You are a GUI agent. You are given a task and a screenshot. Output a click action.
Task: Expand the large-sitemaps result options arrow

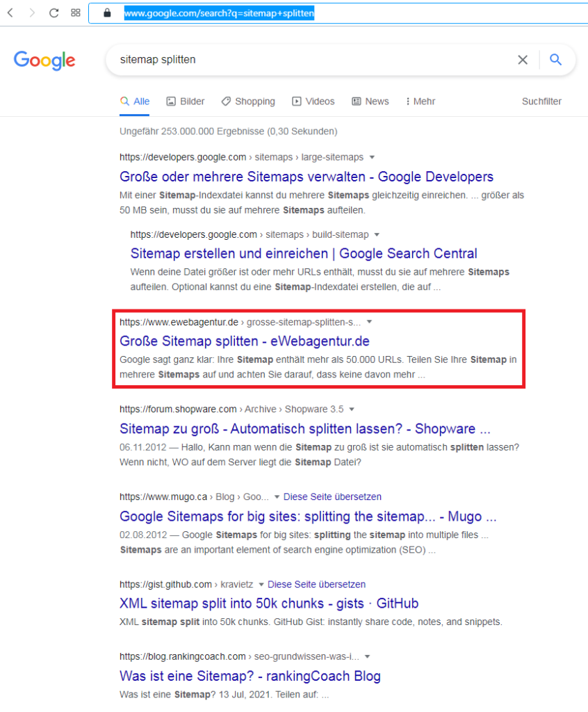pyautogui.click(x=372, y=157)
